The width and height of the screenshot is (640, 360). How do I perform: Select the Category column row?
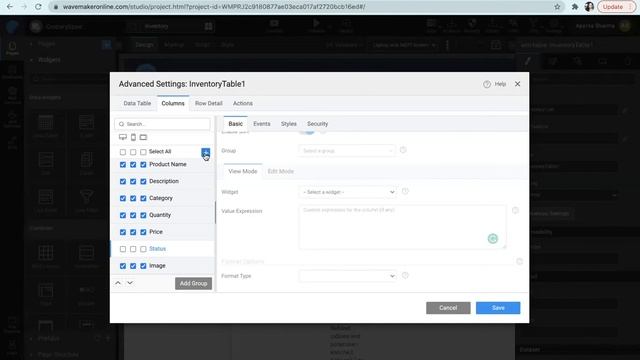click(x=162, y=198)
